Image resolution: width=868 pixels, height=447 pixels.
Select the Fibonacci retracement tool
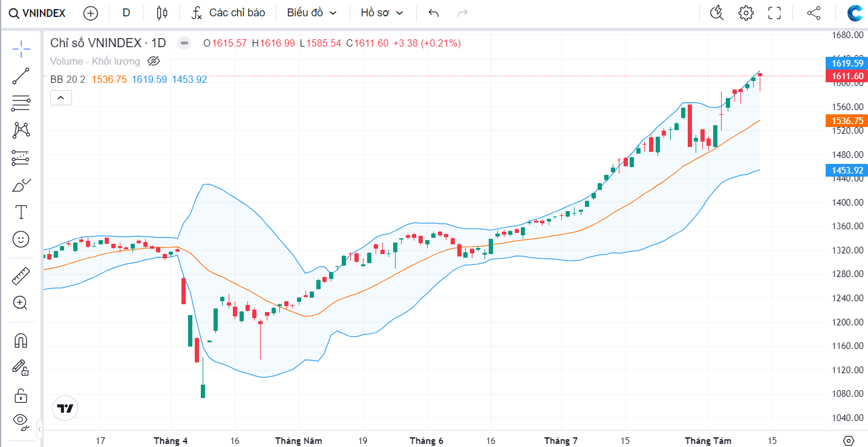(21, 103)
